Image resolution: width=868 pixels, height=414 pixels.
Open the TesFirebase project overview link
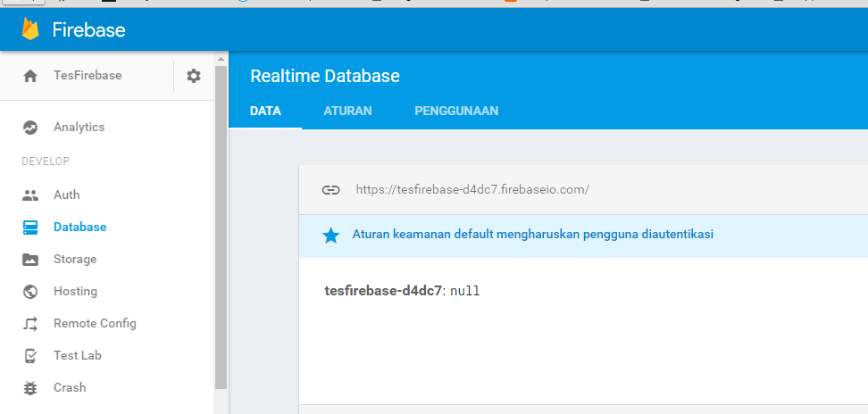pos(88,76)
